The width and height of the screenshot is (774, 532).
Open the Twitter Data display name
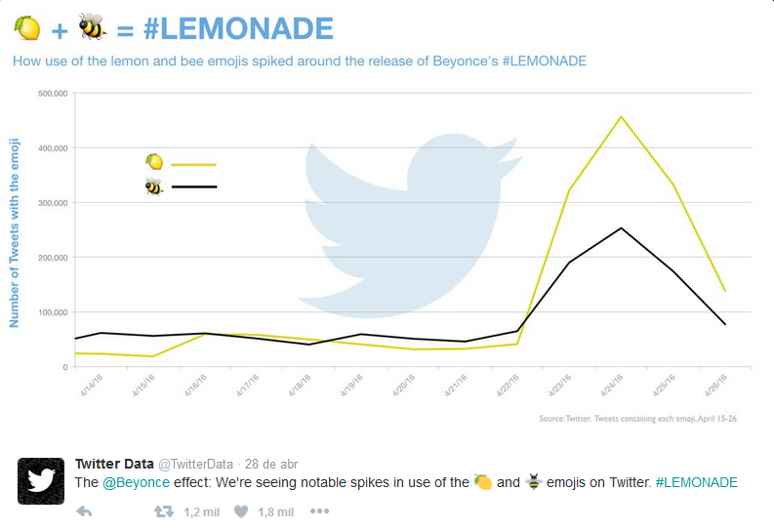[x=113, y=464]
